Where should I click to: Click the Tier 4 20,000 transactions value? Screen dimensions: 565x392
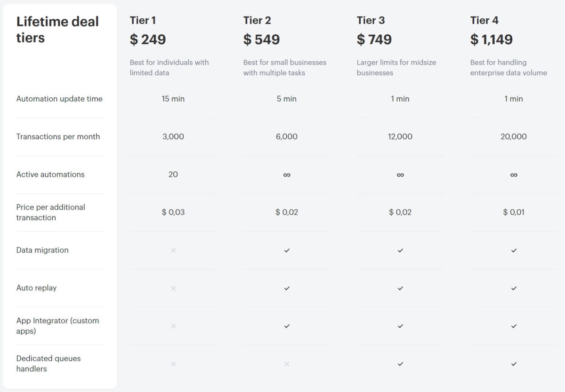[514, 136]
